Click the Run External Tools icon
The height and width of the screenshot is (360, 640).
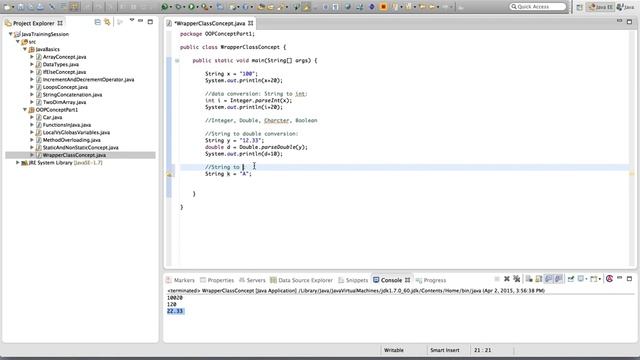click(x=205, y=7)
